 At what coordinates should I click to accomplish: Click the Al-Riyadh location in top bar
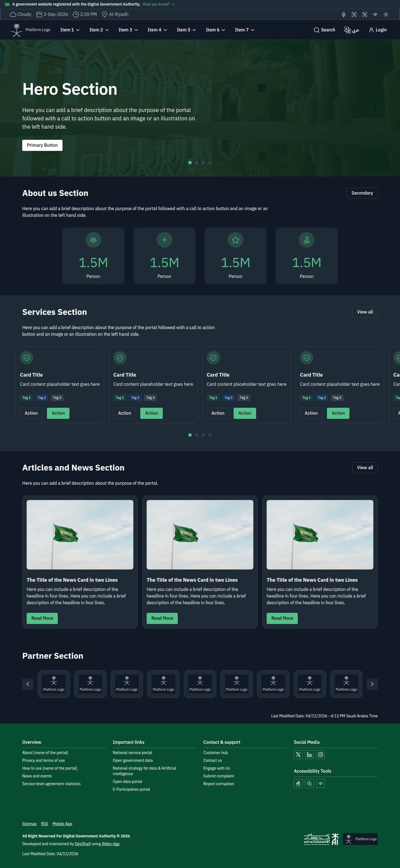(115, 14)
